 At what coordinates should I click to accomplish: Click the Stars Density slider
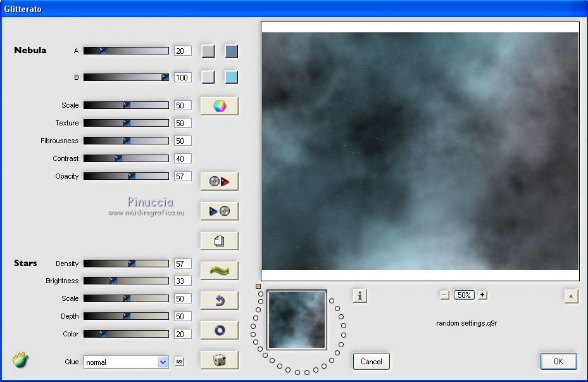[126, 264]
